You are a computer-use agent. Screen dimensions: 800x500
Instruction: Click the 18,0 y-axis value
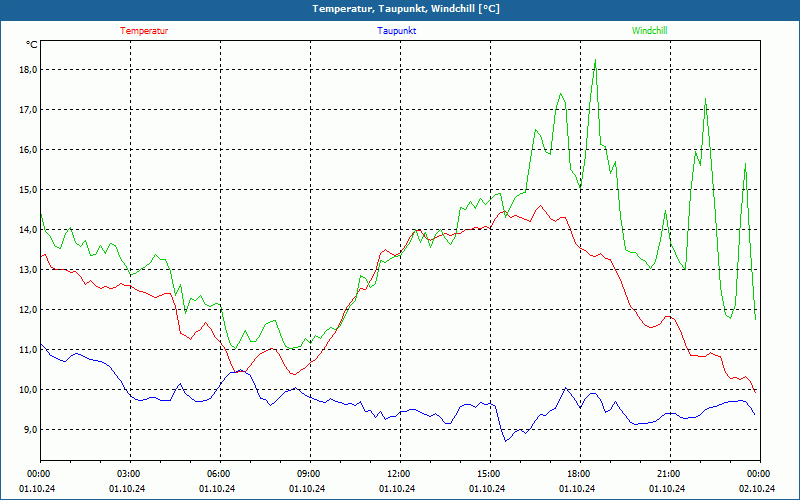tap(30, 70)
